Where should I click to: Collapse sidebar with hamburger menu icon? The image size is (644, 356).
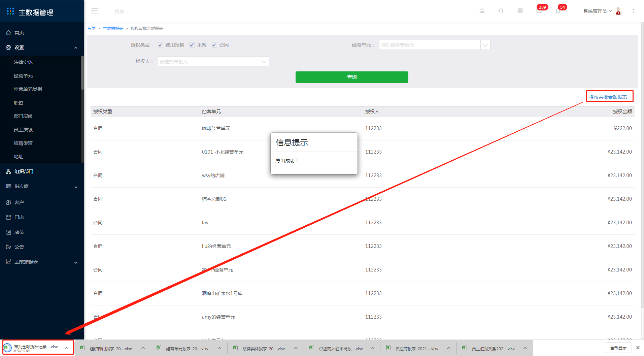pos(95,11)
